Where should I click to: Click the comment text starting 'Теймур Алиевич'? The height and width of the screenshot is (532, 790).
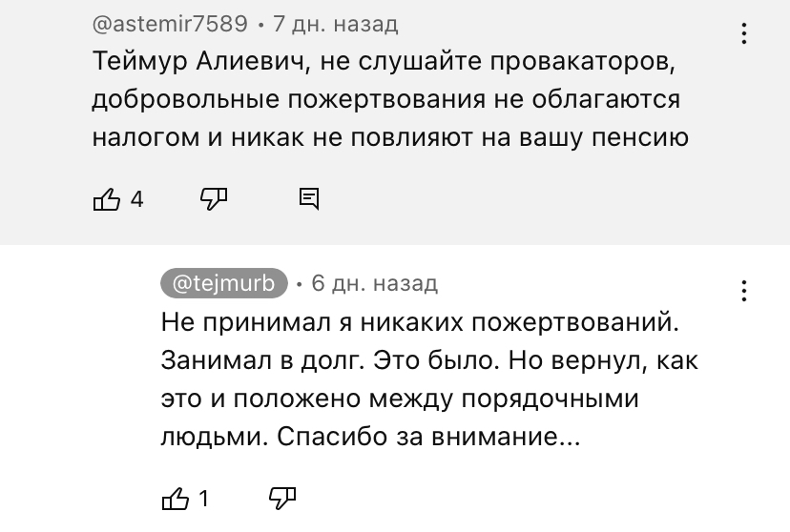pos(390,99)
